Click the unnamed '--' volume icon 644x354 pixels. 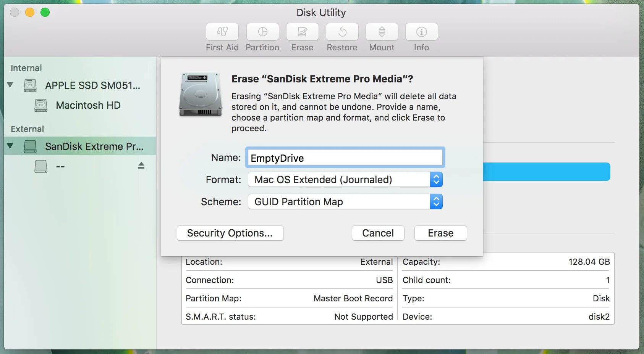pyautogui.click(x=41, y=166)
